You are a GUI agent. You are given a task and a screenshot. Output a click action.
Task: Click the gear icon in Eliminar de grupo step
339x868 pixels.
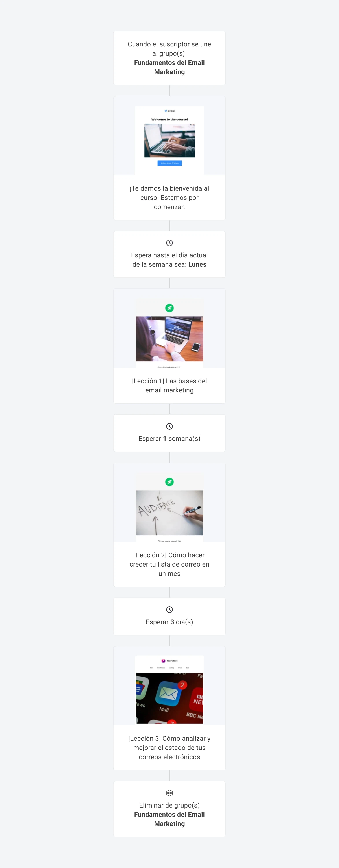pyautogui.click(x=169, y=793)
